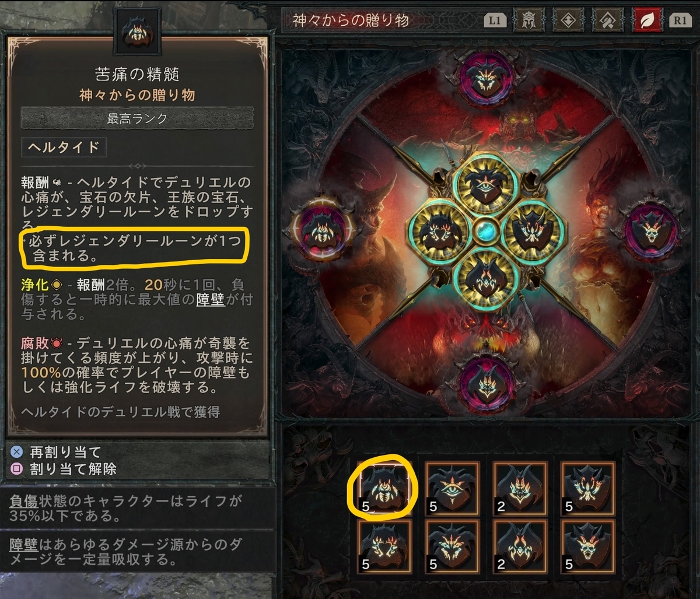
Task: Click the L1 previous tab indicator
Action: 495,20
